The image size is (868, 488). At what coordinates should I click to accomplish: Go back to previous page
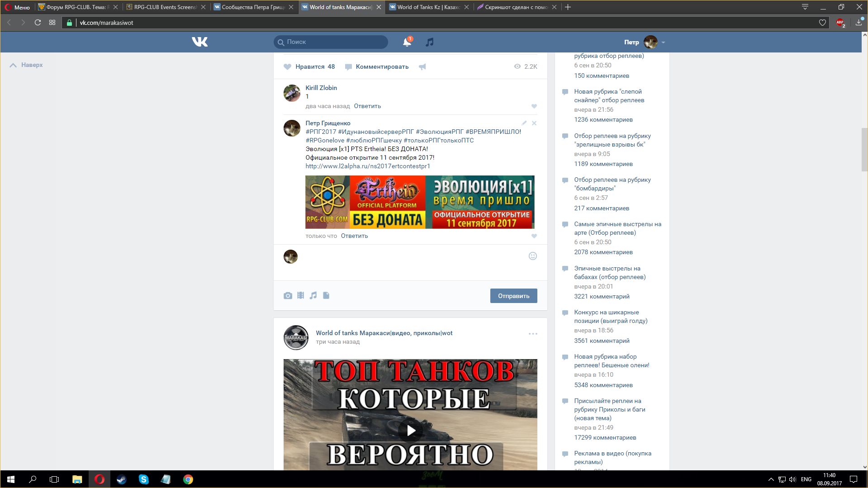click(x=9, y=23)
